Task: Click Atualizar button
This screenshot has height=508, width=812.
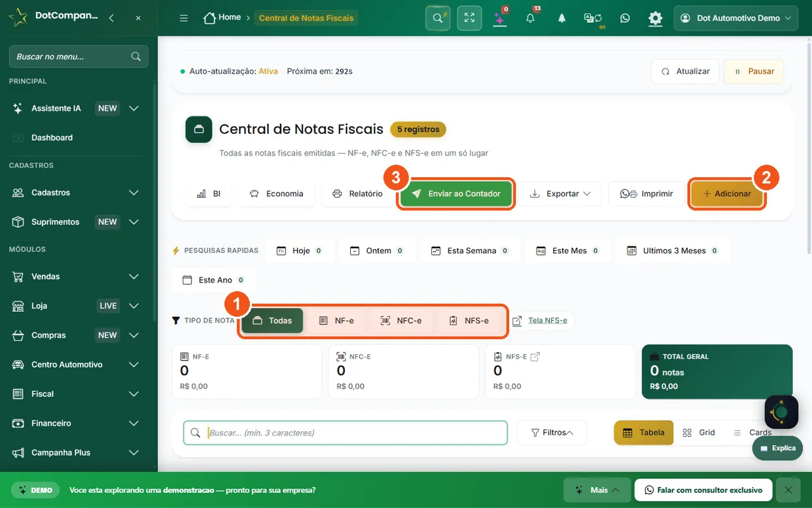Action: pyautogui.click(x=685, y=71)
